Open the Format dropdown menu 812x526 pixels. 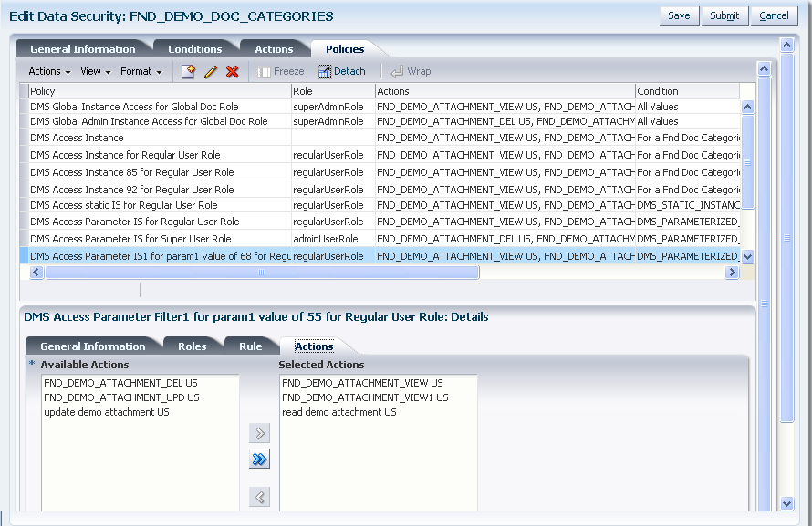click(141, 71)
